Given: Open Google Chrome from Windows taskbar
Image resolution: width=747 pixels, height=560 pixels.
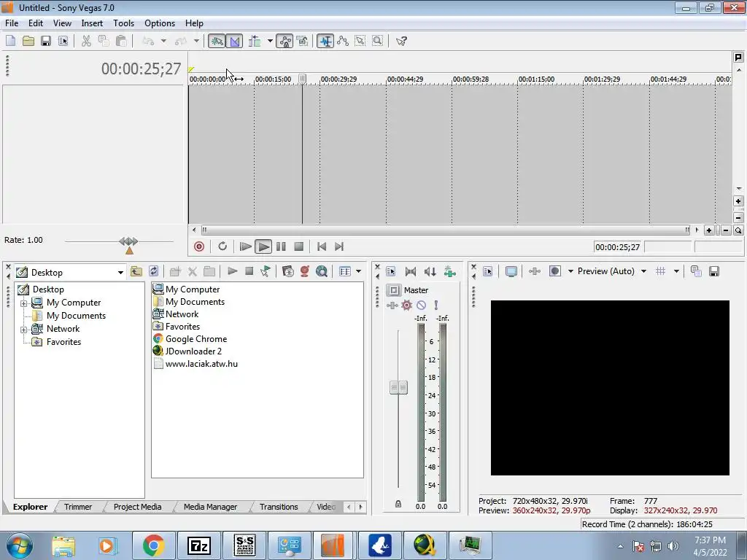Looking at the screenshot, I should (153, 545).
